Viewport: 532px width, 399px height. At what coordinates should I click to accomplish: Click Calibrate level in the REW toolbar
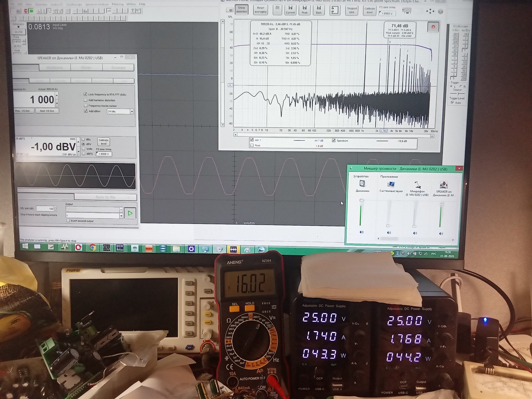click(369, 10)
